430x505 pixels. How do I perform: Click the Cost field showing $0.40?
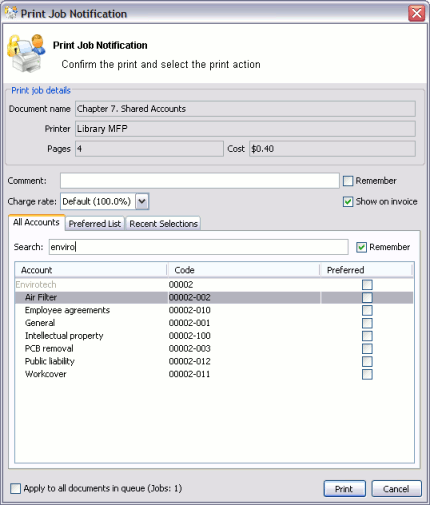332,149
